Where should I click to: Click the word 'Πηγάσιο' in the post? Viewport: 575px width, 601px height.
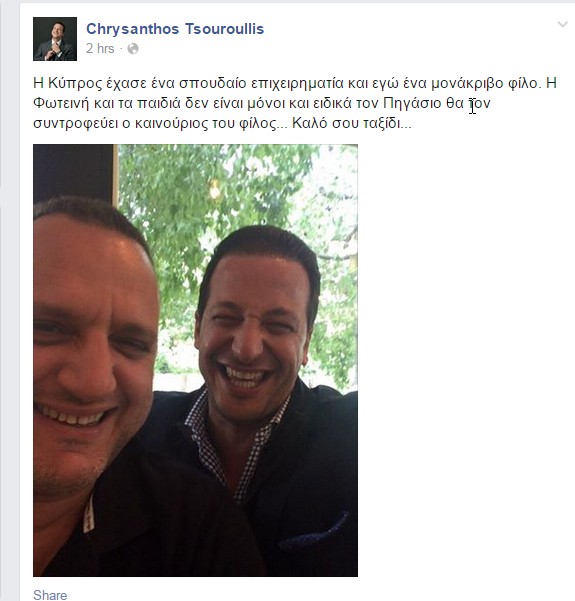(x=412, y=103)
